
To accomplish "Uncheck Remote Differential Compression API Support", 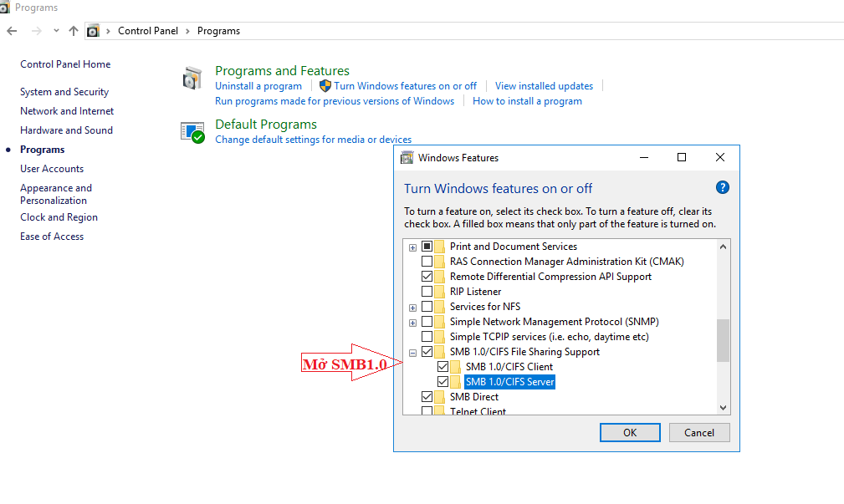I will click(x=427, y=277).
